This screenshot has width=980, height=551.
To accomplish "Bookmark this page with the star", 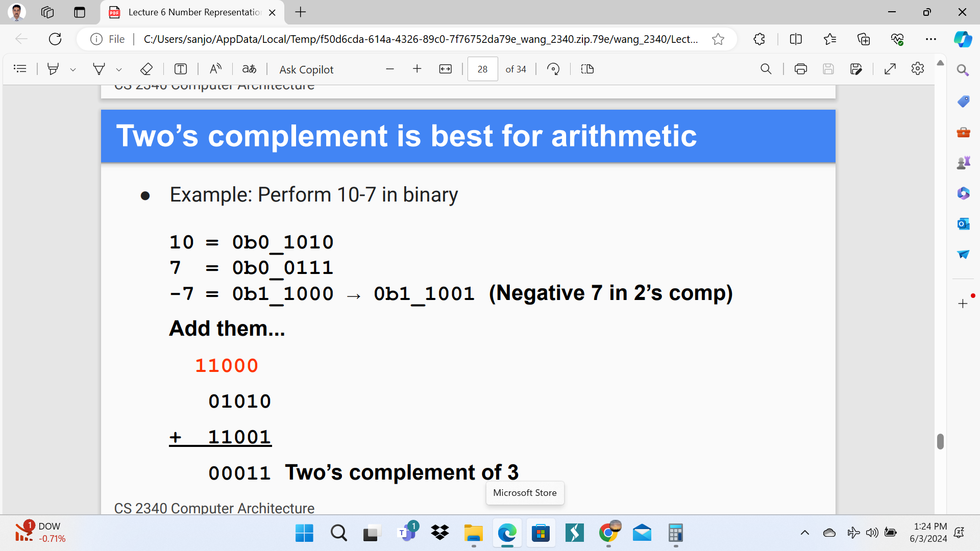I will pyautogui.click(x=718, y=39).
